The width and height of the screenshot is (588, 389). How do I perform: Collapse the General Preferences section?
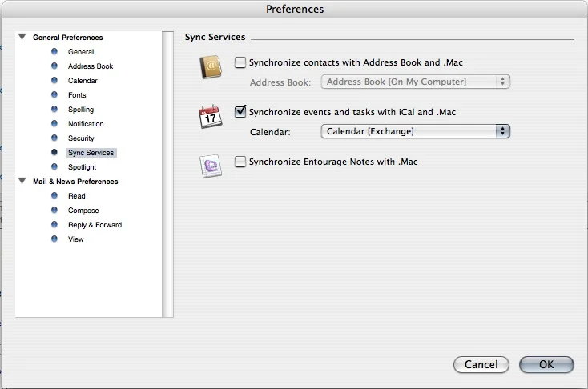click(22, 37)
